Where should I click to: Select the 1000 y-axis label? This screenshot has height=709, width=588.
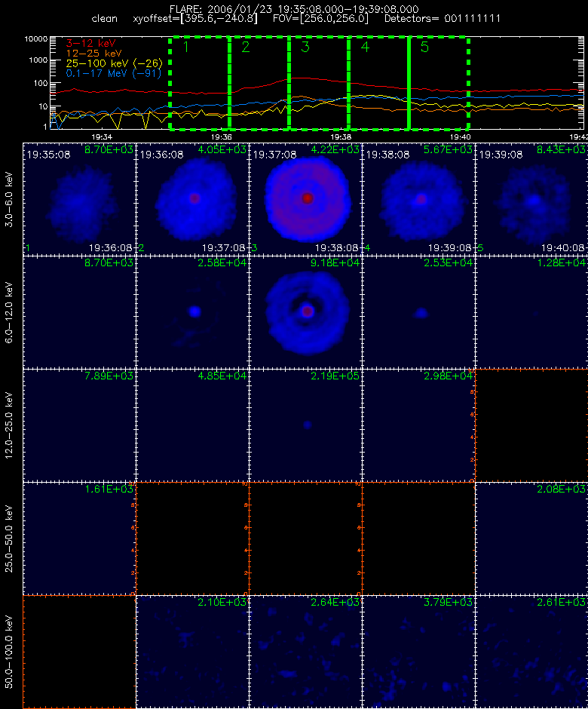38,60
